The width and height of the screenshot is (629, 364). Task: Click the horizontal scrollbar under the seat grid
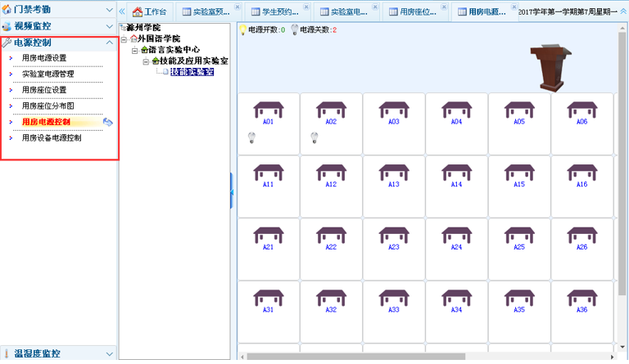click(410, 357)
